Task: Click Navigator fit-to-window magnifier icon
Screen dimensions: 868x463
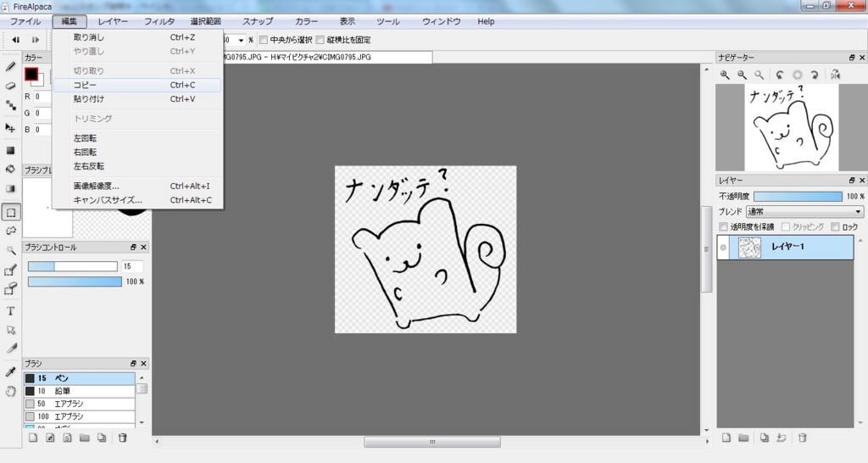Action: [759, 75]
